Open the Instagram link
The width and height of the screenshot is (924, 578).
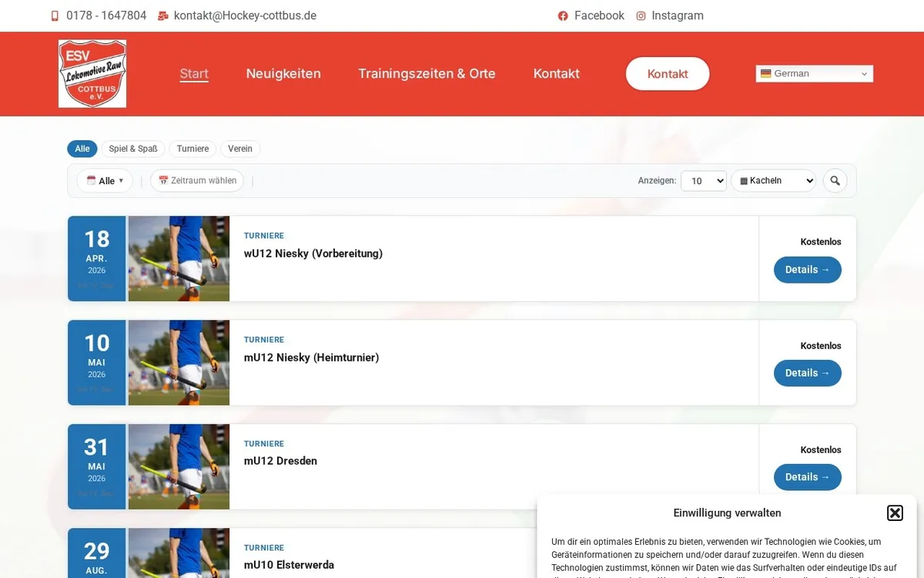click(678, 15)
